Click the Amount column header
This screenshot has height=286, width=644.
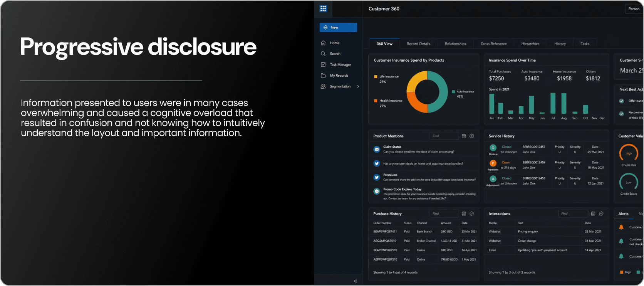point(446,223)
